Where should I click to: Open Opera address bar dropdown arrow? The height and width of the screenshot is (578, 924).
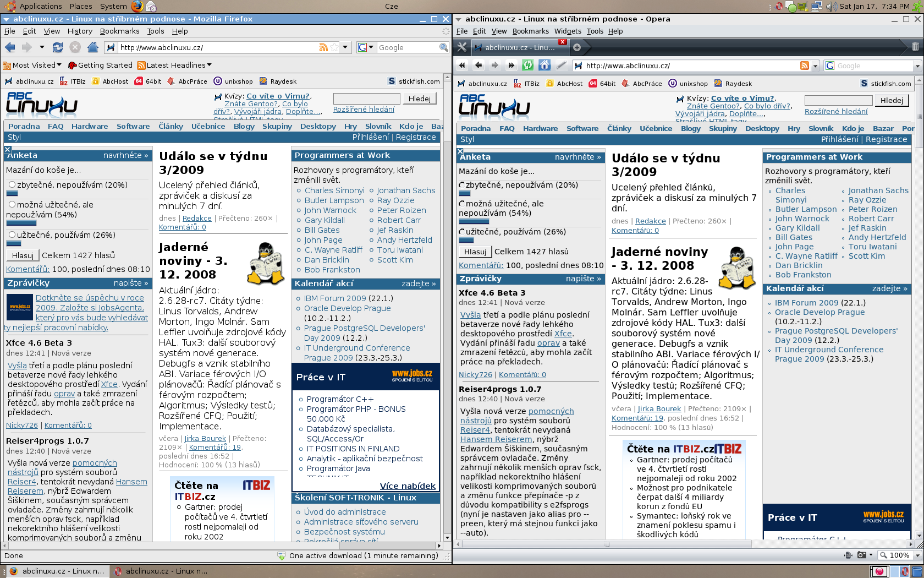pos(815,66)
